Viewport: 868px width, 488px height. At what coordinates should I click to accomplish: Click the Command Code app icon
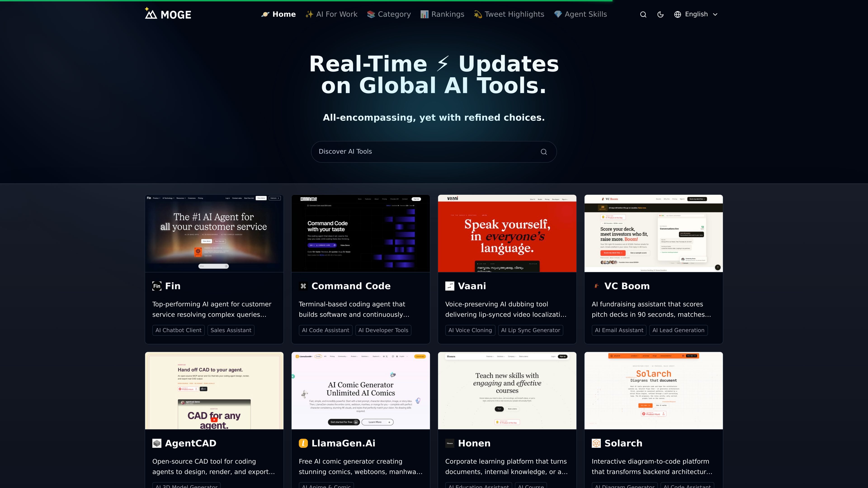tap(303, 286)
